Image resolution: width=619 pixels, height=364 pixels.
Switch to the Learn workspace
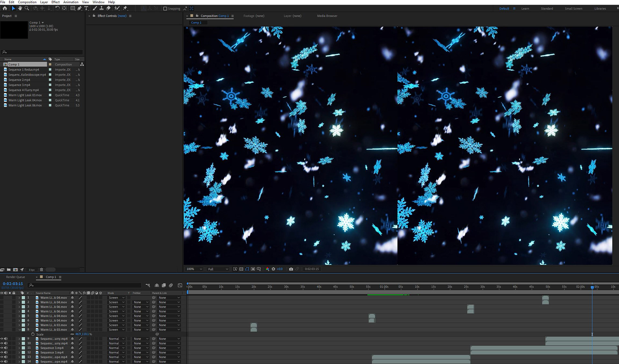525,9
